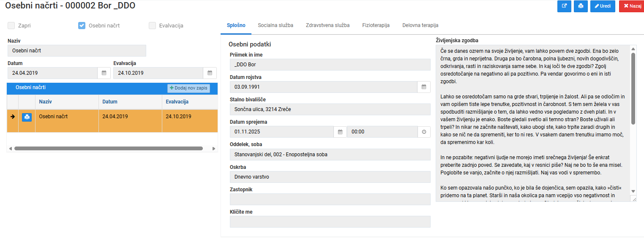The height and width of the screenshot is (239, 644).
Task: Click the Oskrba field Dnevno varstvo
Action: coord(330,177)
